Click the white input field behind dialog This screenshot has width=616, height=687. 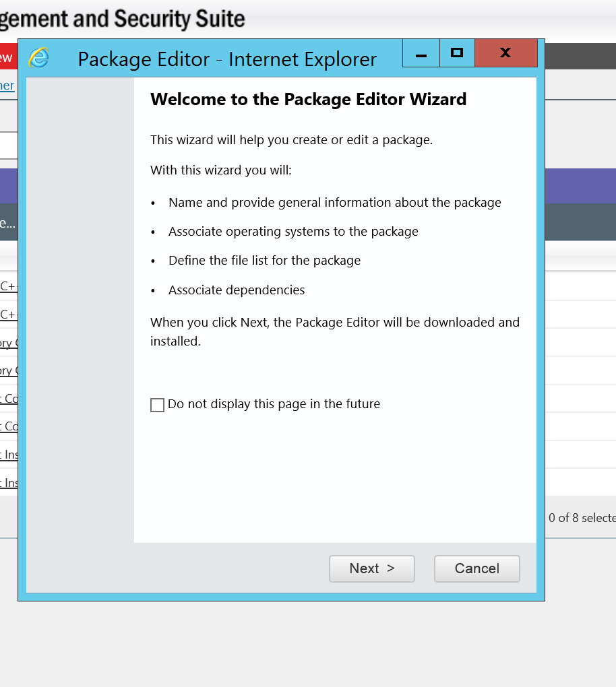[x=8, y=145]
